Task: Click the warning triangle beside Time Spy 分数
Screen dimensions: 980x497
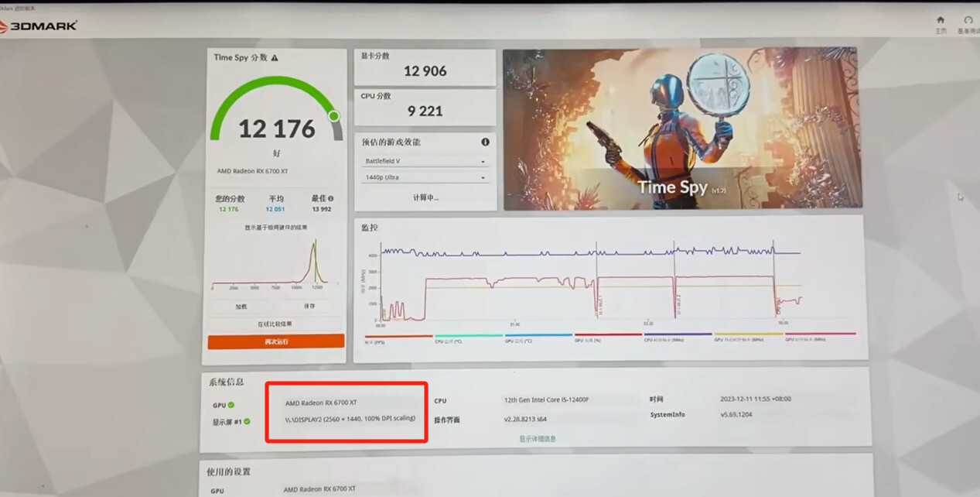Action: 275,58
